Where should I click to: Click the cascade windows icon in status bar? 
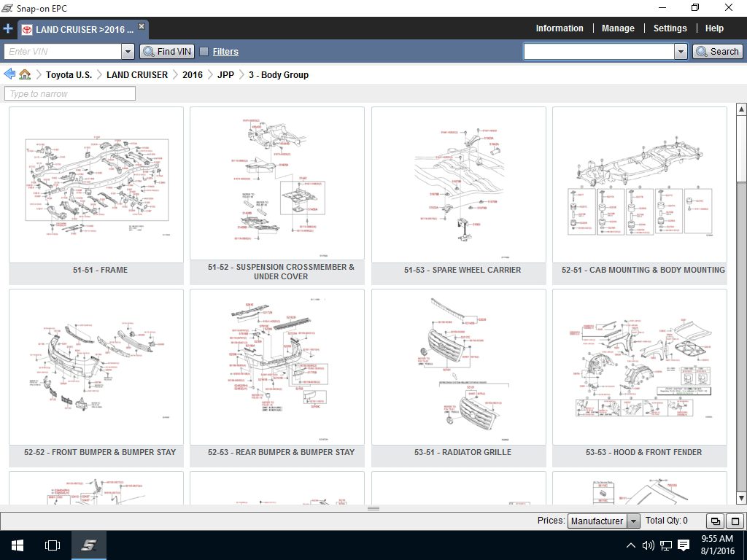coord(715,521)
